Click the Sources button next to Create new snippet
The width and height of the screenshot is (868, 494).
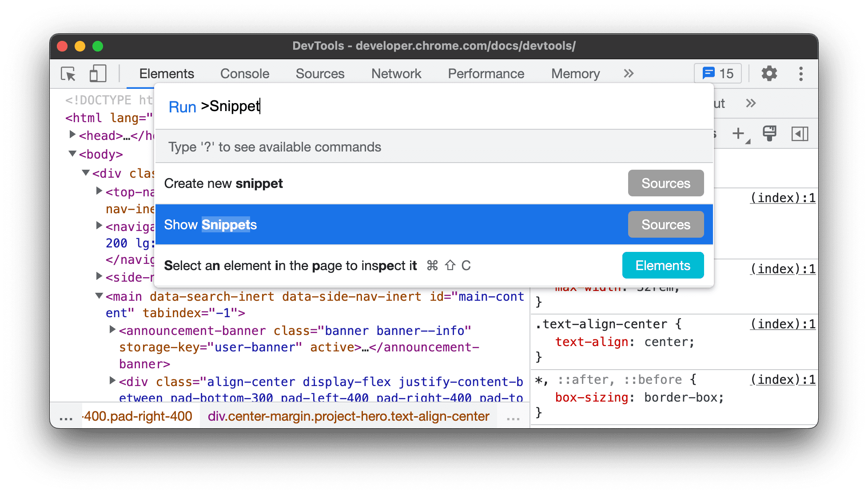click(665, 183)
